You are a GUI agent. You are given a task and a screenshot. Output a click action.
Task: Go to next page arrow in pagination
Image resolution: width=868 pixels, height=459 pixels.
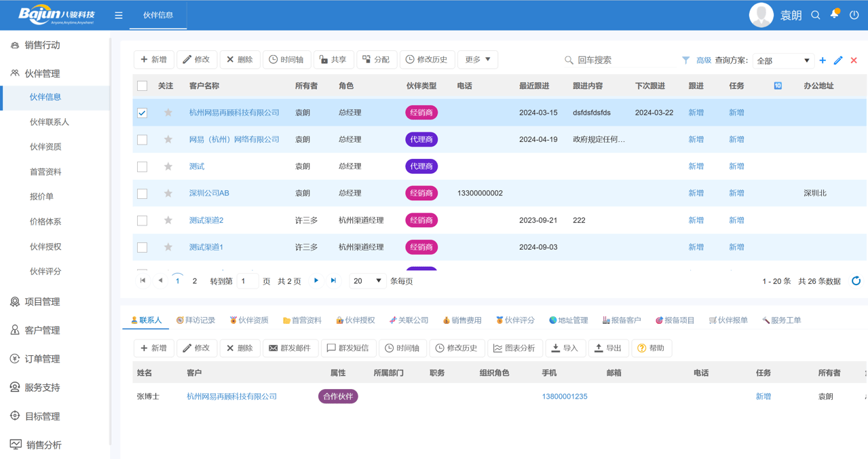[x=316, y=280]
